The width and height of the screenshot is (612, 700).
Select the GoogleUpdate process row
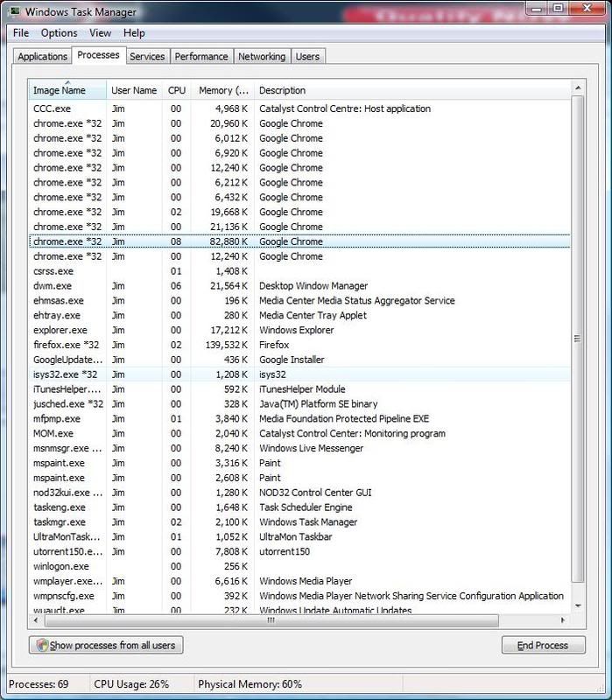click(299, 360)
